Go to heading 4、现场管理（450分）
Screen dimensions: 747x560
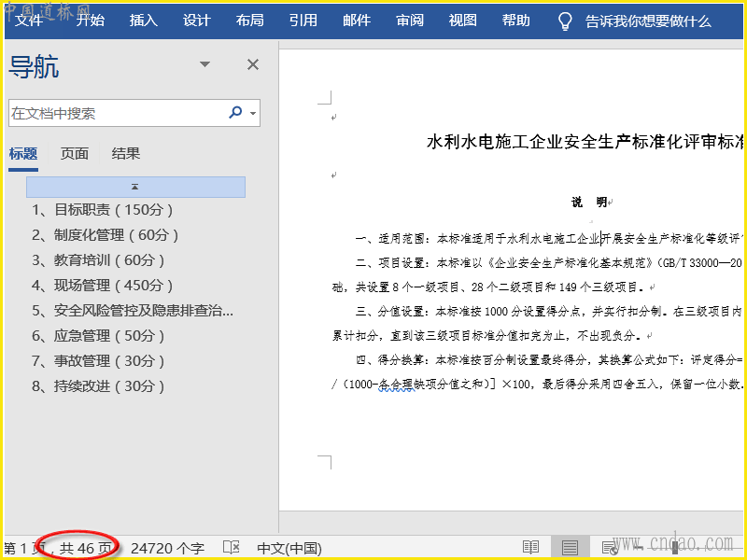point(102,286)
